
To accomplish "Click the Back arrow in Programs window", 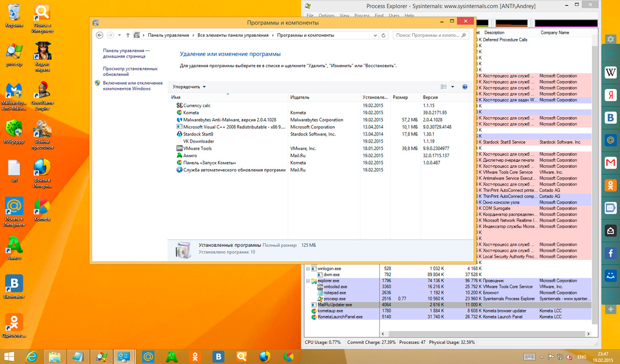I will coord(100,35).
